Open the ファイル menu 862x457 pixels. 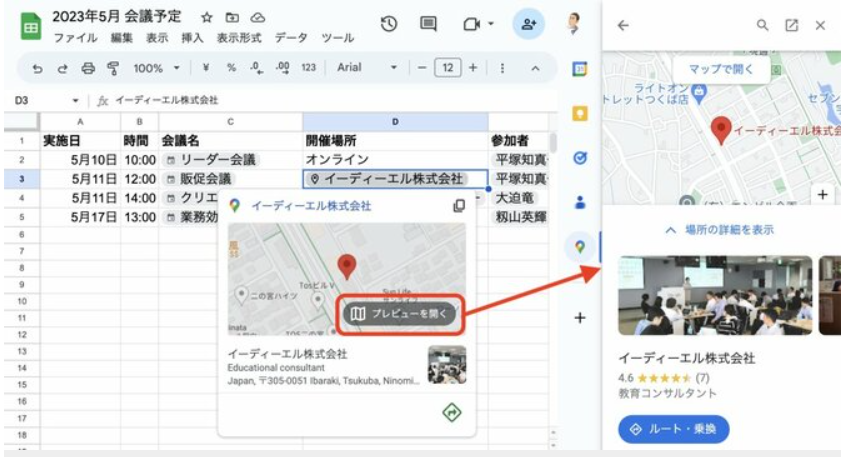point(75,38)
